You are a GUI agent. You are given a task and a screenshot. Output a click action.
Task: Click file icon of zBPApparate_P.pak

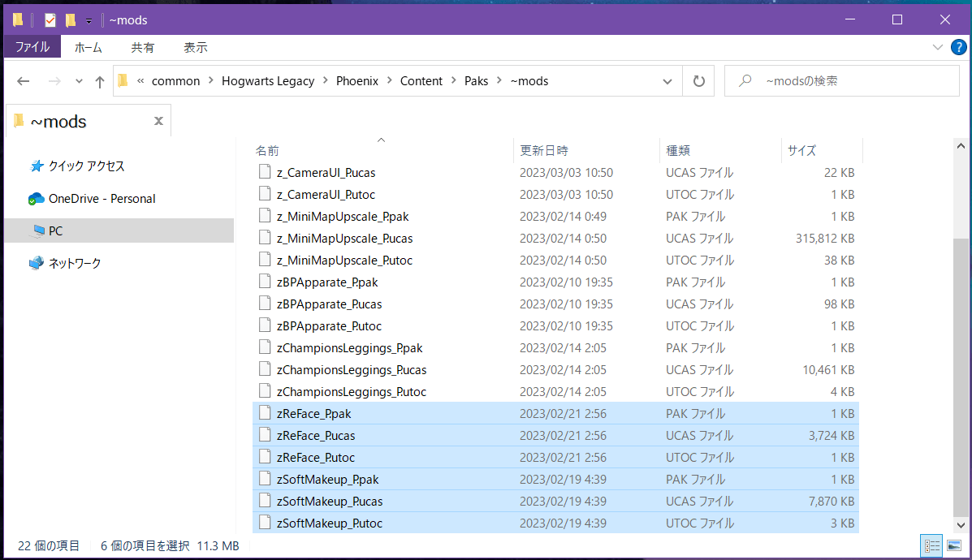[265, 282]
